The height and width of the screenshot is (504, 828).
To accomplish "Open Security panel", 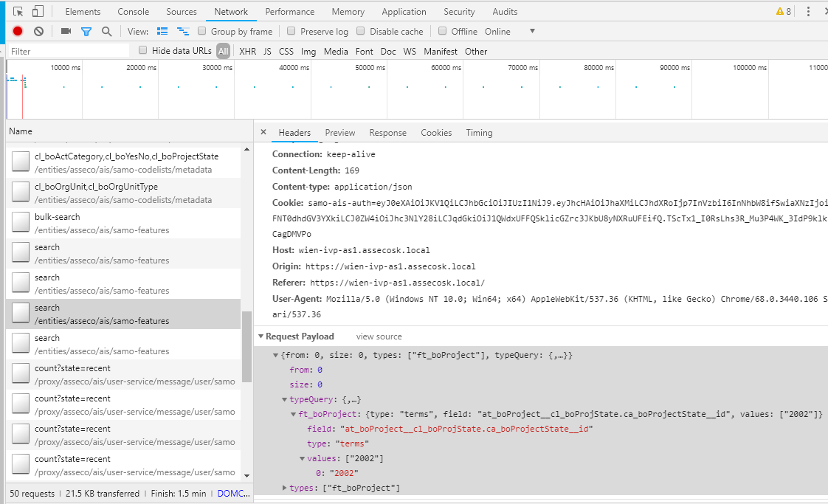I will pos(459,11).
